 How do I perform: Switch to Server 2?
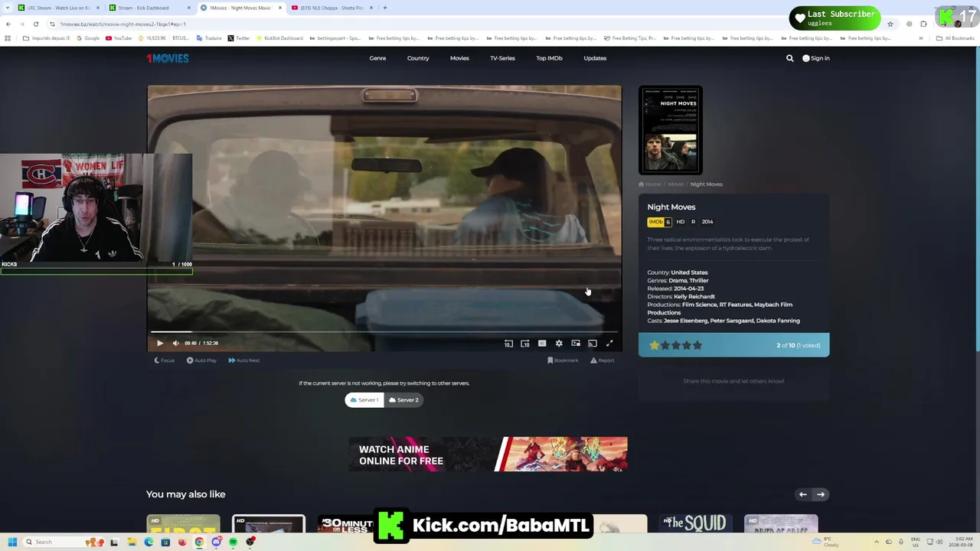pyautogui.click(x=403, y=400)
